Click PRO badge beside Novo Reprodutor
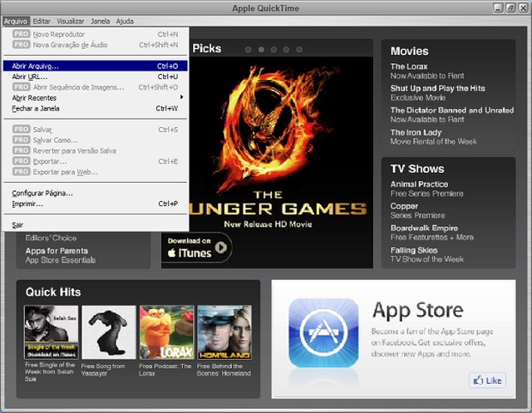 (x=22, y=34)
